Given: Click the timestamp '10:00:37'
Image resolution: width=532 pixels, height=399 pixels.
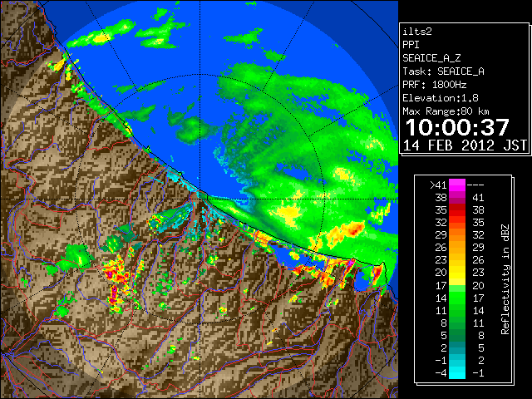Looking at the screenshot, I should [x=457, y=127].
